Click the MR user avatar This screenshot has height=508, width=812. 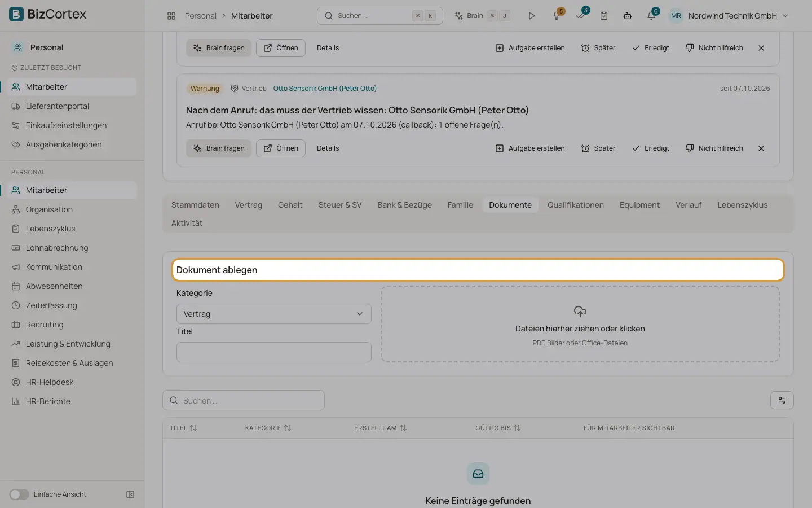[x=676, y=16]
